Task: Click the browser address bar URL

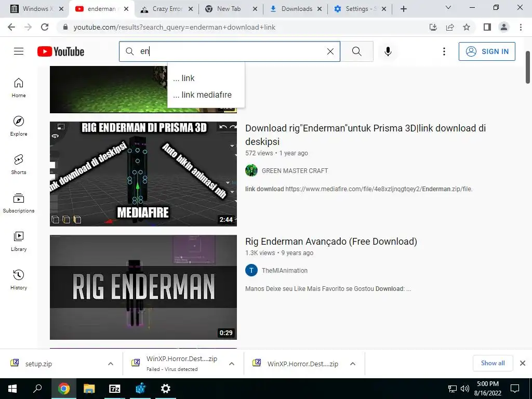Action: click(175, 27)
